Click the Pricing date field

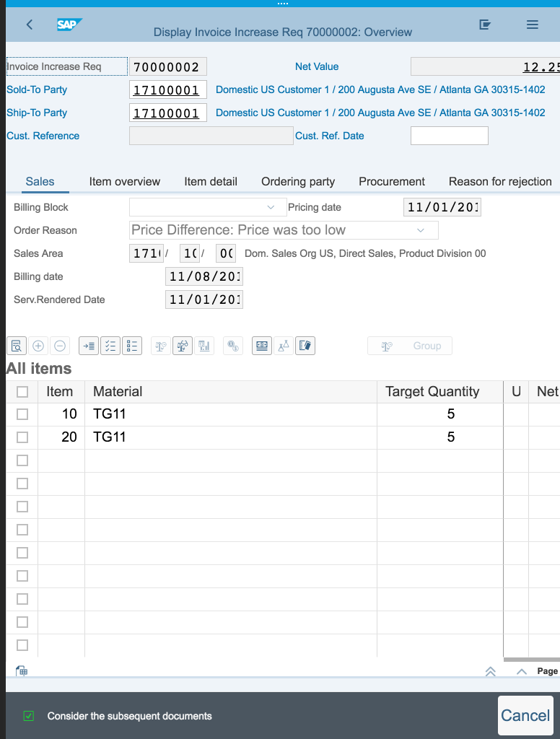[442, 207]
